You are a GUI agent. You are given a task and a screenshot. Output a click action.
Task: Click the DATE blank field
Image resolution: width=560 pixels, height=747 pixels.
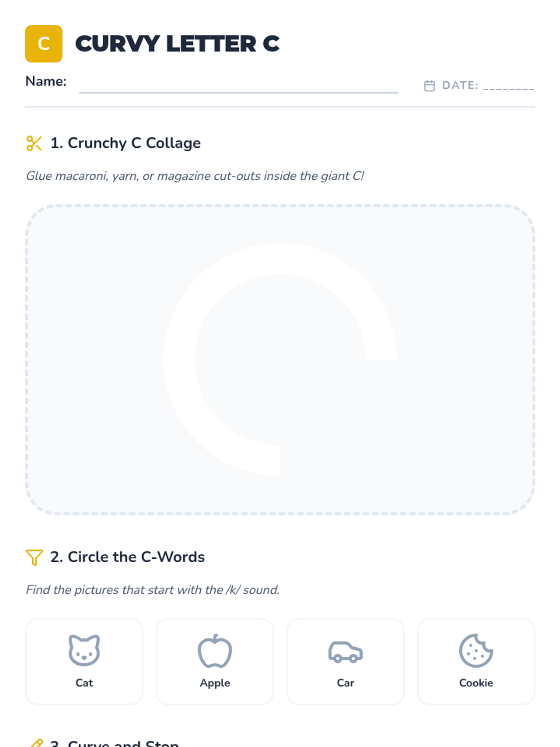coord(508,86)
